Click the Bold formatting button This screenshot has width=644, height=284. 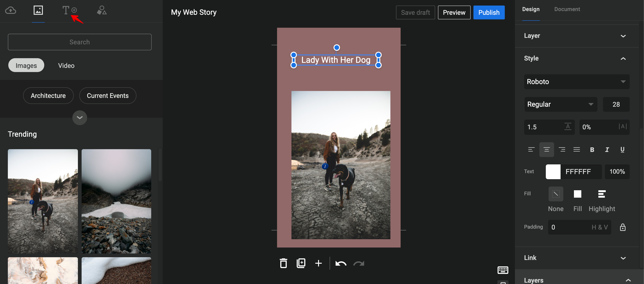point(592,149)
